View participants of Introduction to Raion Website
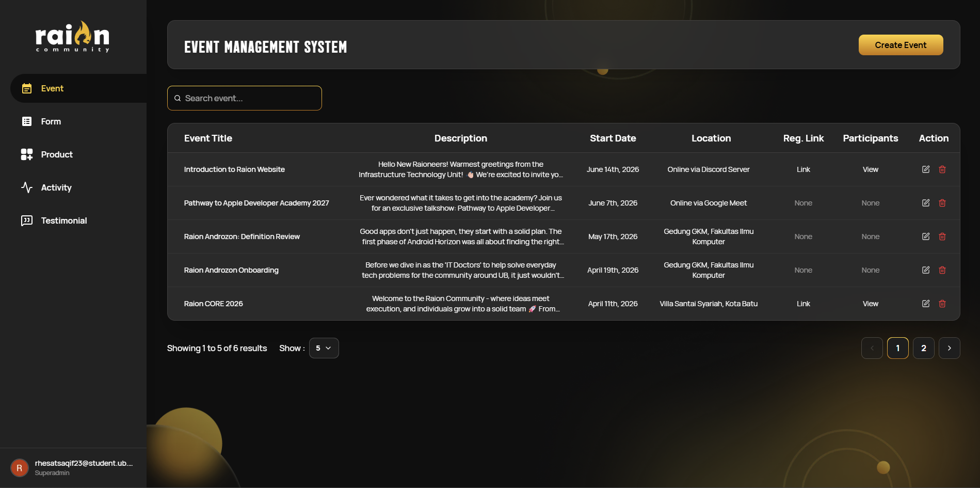Screen dimensions: 980x488 click(x=870, y=169)
